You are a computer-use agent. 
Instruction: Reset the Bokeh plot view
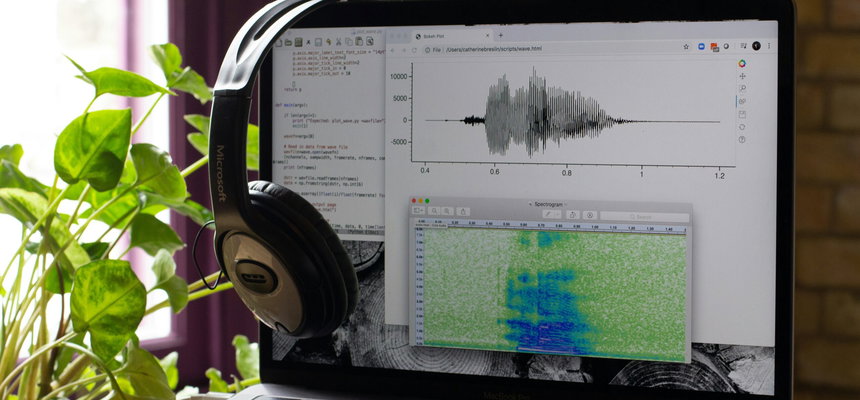click(x=742, y=127)
